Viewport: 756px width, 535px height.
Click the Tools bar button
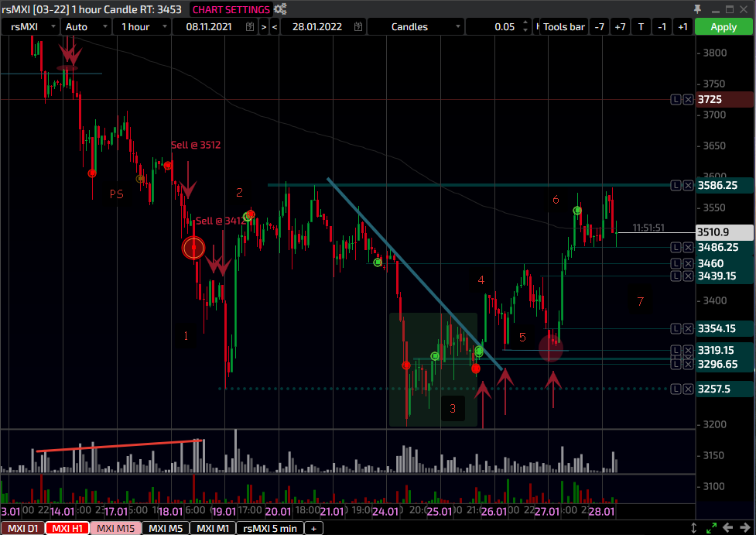pyautogui.click(x=563, y=27)
